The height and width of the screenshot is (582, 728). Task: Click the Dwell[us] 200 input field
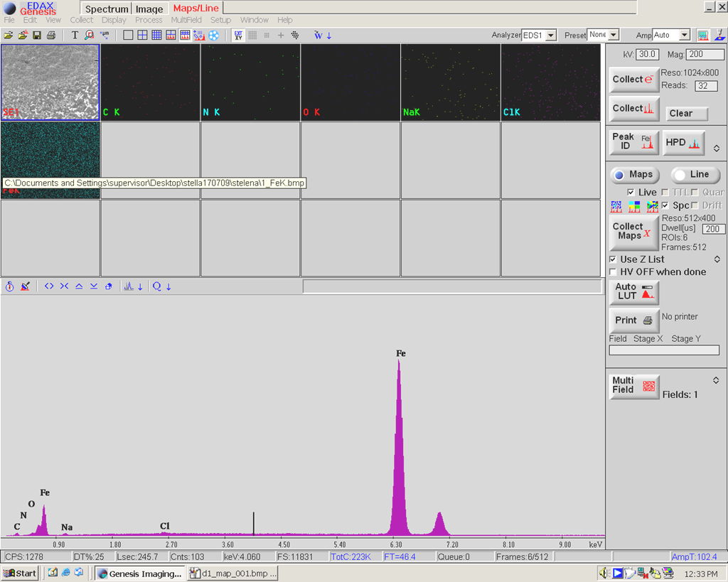[x=712, y=229]
